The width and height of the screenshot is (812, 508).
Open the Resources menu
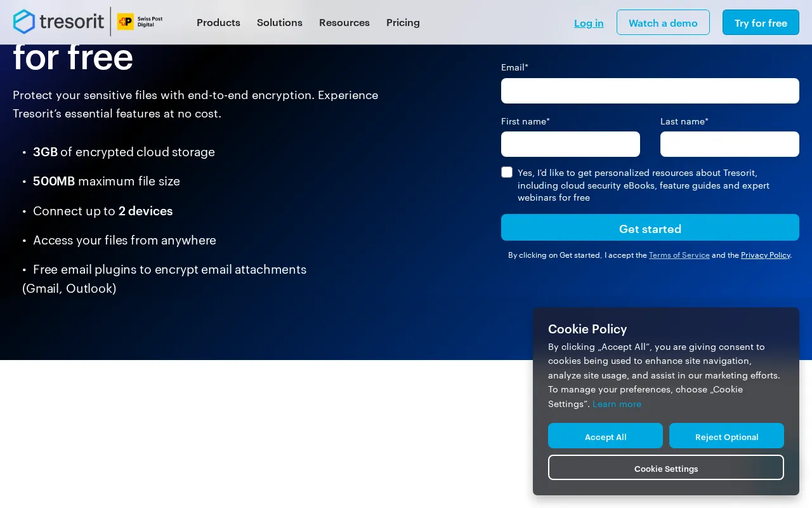tap(344, 22)
